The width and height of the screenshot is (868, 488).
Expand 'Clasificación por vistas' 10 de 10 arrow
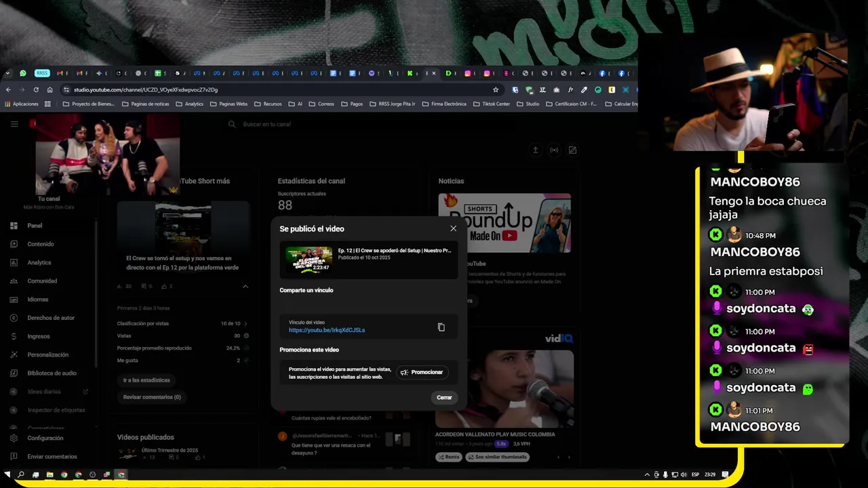[245, 324]
